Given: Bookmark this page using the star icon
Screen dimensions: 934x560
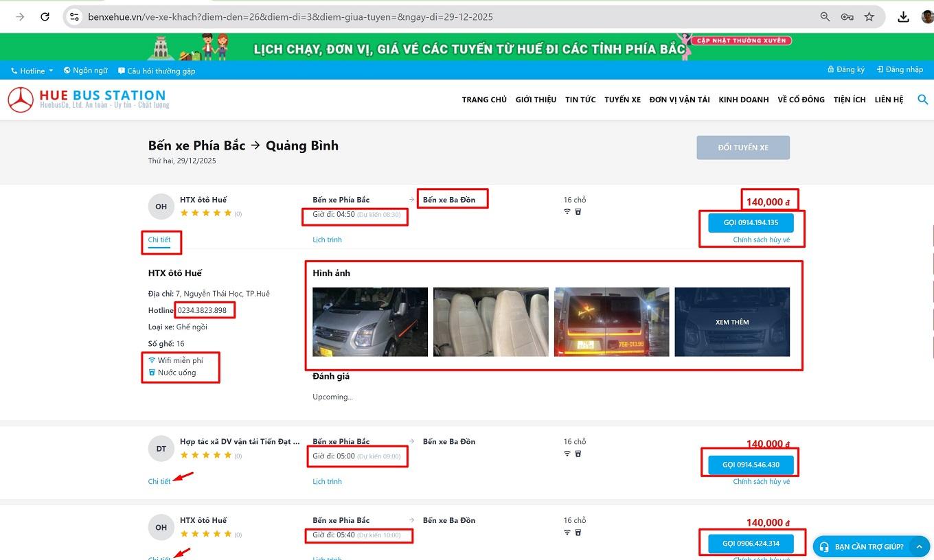Looking at the screenshot, I should pos(869,16).
